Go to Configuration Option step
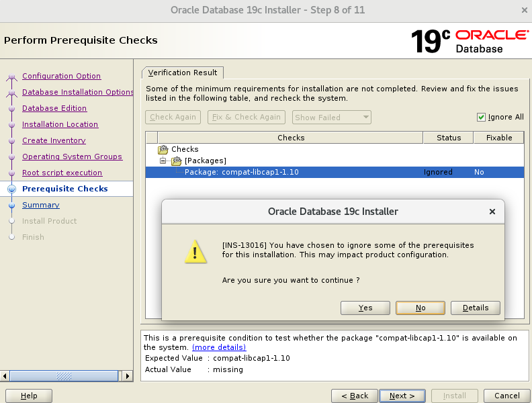The height and width of the screenshot is (403, 532). 61,76
